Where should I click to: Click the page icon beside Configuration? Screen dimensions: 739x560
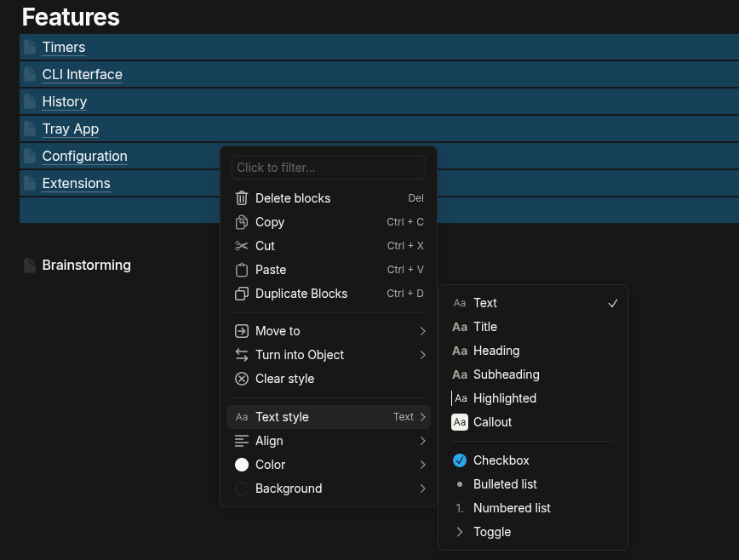[30, 156]
